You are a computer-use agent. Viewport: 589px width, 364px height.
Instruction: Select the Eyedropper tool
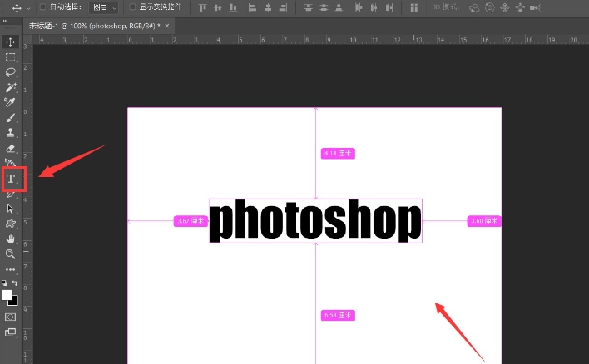point(11,102)
